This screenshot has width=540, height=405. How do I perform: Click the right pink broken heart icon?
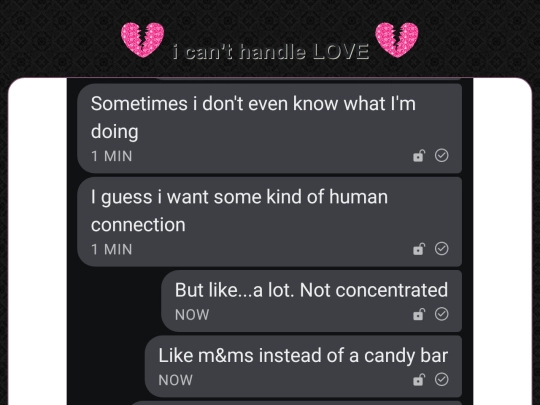(397, 40)
